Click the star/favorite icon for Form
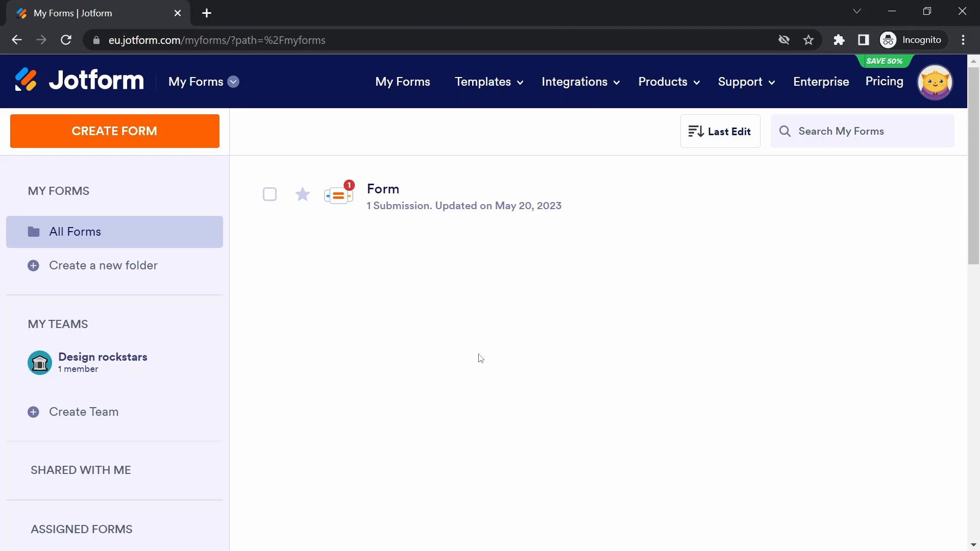The width and height of the screenshot is (980, 551). pos(304,194)
